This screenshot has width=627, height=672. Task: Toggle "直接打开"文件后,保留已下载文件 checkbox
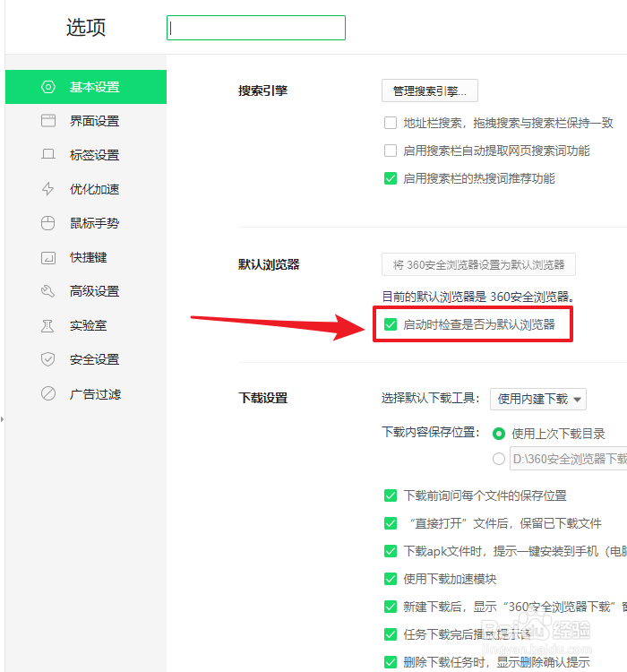click(391, 523)
